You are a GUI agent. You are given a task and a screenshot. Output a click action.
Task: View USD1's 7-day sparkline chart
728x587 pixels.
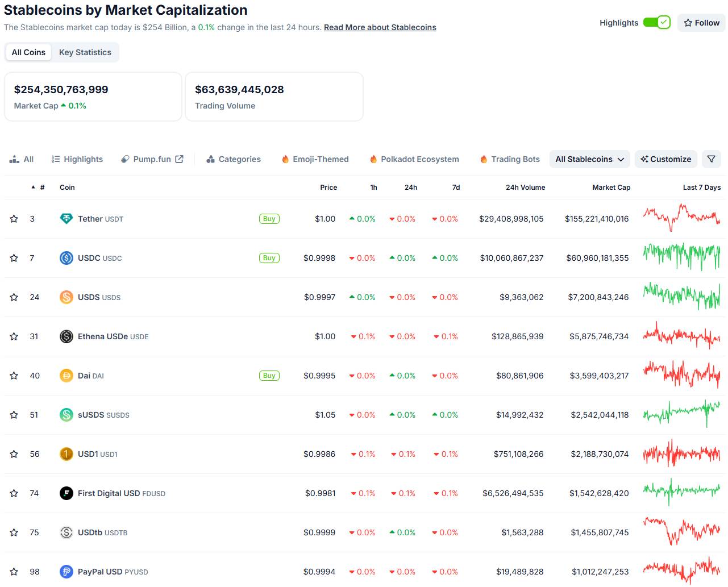681,453
